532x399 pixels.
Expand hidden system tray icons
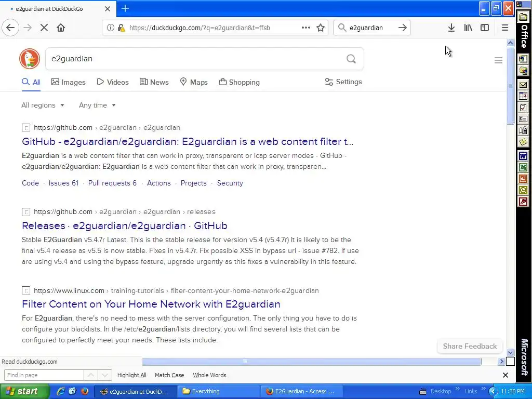tap(493, 392)
